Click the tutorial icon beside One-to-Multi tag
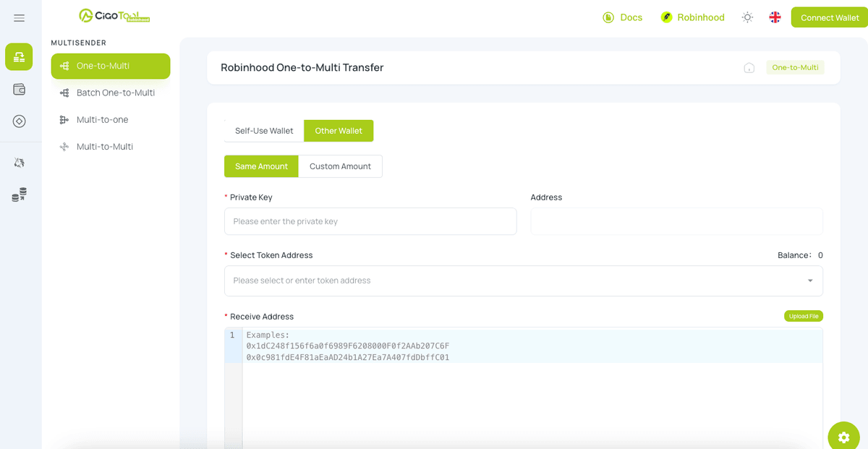 (x=749, y=68)
